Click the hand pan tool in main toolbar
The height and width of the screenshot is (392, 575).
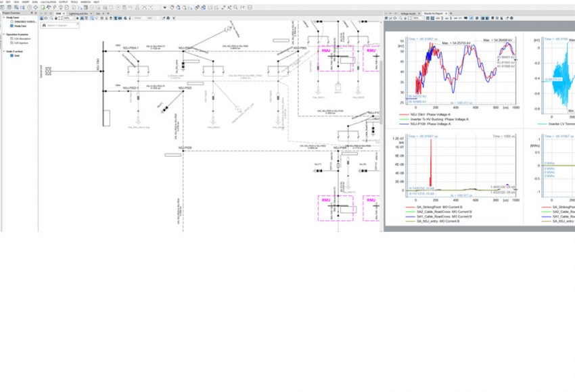pos(171,7)
